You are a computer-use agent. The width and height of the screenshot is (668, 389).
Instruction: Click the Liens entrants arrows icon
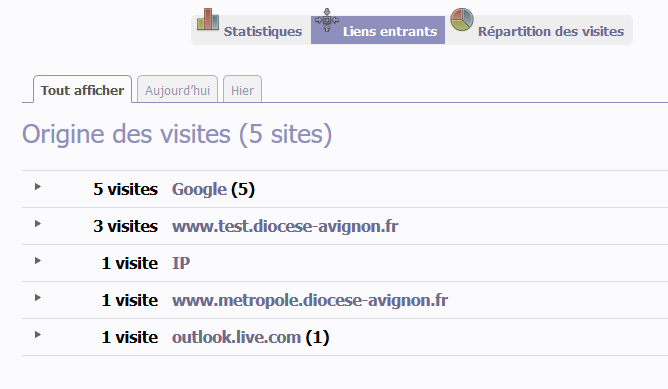click(x=327, y=20)
